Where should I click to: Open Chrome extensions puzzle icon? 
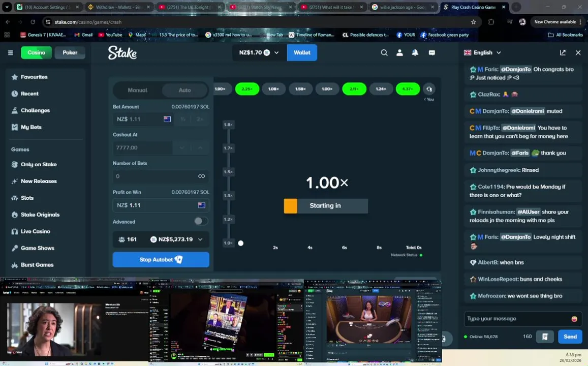pyautogui.click(x=491, y=22)
